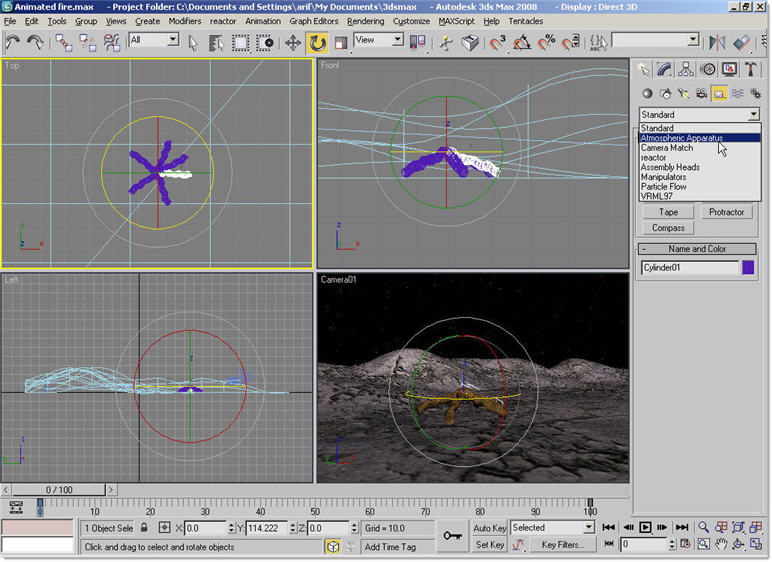Select the Select and Move tool
772x562 pixels.
[x=293, y=42]
